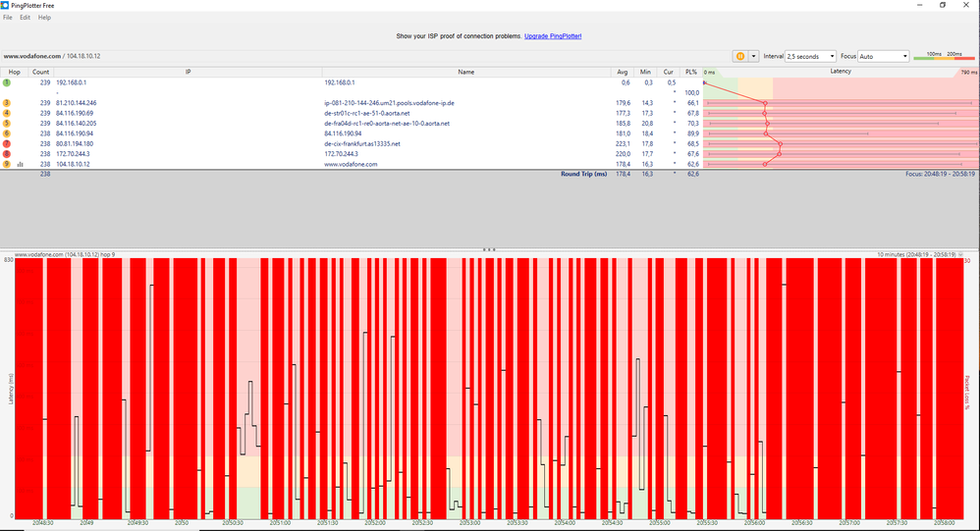Click the 10 minutes time range label

pos(917,255)
